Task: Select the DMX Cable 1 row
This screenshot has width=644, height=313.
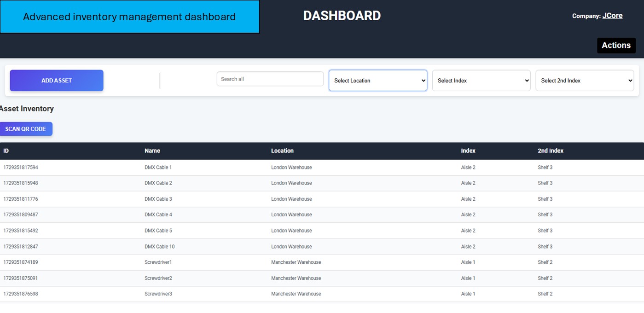Action: 158,168
